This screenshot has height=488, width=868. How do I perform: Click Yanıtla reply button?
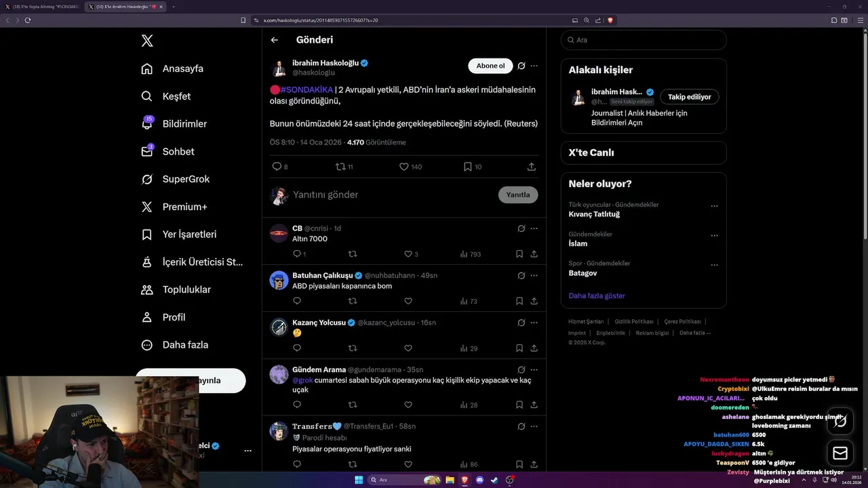(518, 195)
